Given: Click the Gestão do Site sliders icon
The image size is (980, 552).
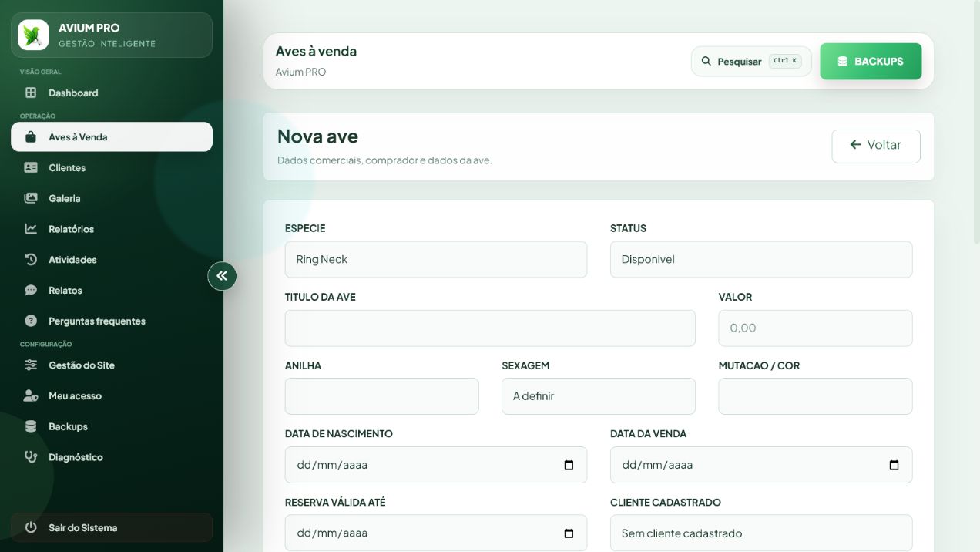Looking at the screenshot, I should [x=31, y=365].
